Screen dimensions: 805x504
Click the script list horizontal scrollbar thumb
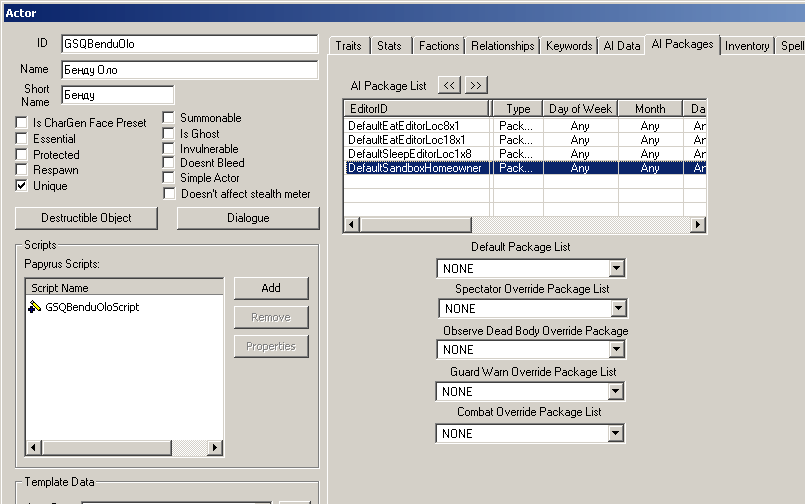click(106, 448)
